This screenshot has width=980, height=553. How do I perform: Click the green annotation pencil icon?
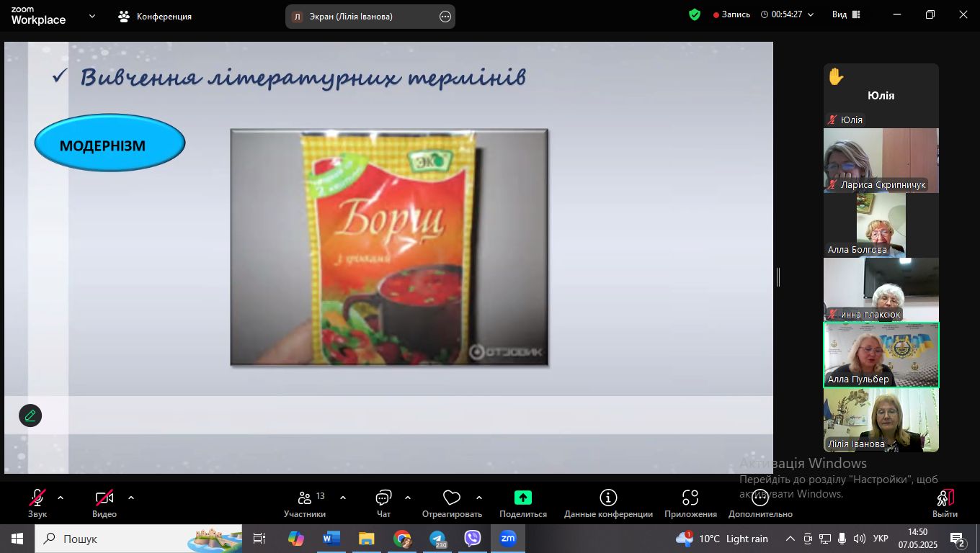tap(30, 415)
